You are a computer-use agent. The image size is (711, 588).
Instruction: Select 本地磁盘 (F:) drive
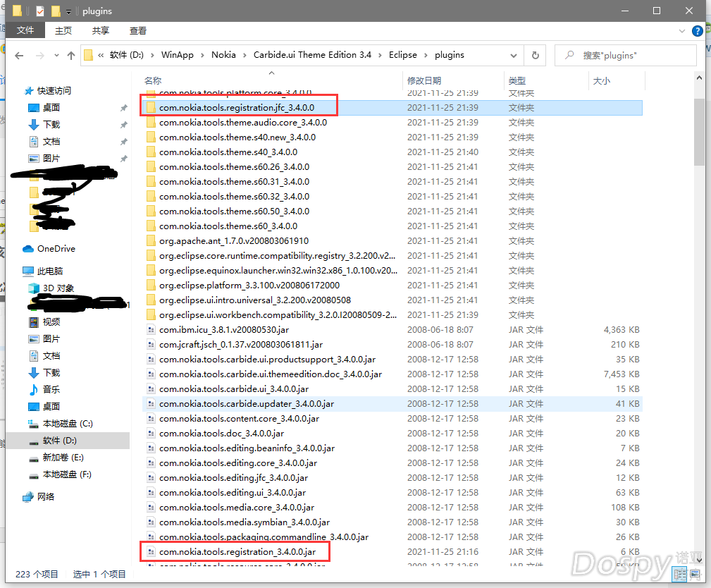pyautogui.click(x=67, y=474)
